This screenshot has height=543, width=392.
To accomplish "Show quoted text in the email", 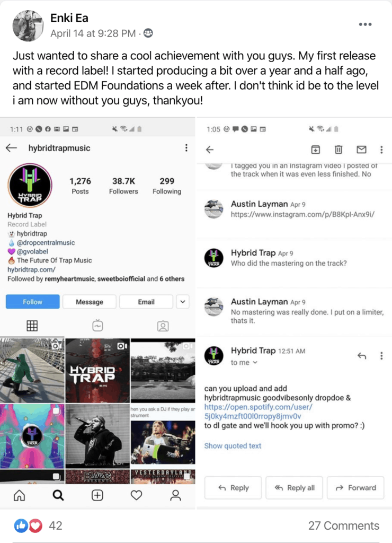I will point(233,445).
